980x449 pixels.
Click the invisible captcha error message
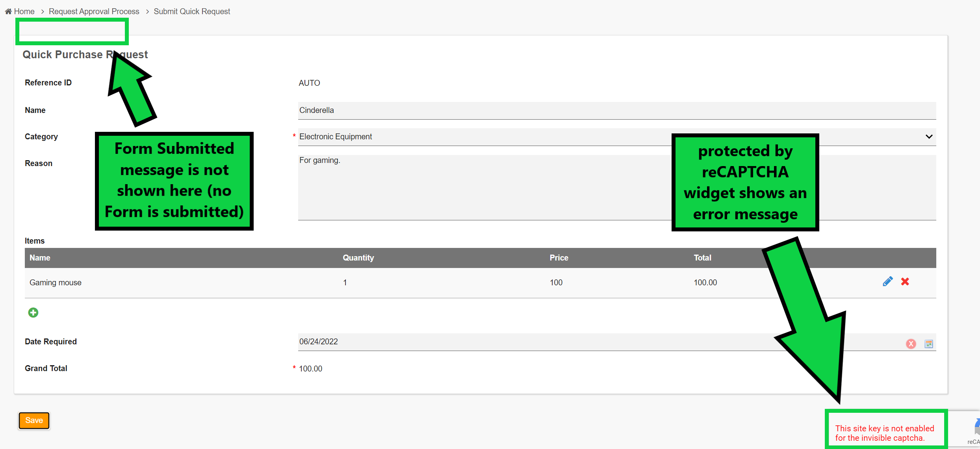pos(884,433)
